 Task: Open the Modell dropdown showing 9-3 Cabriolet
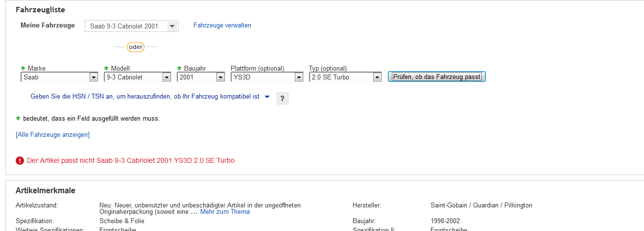click(138, 77)
